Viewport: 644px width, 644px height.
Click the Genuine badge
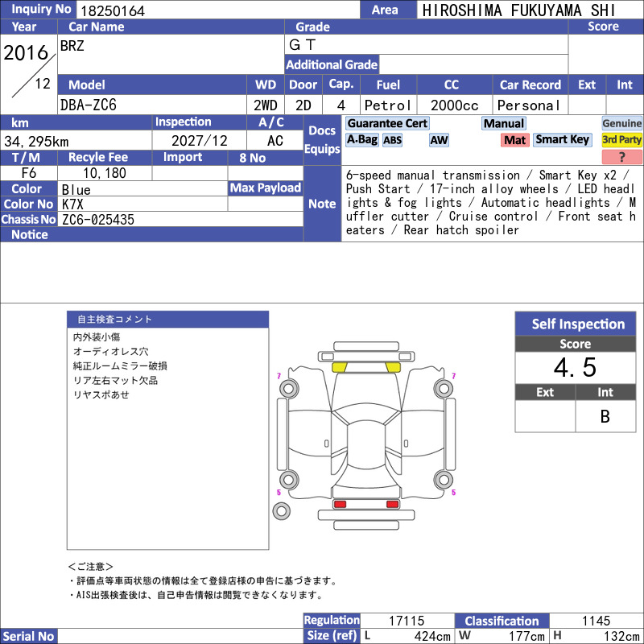621,123
